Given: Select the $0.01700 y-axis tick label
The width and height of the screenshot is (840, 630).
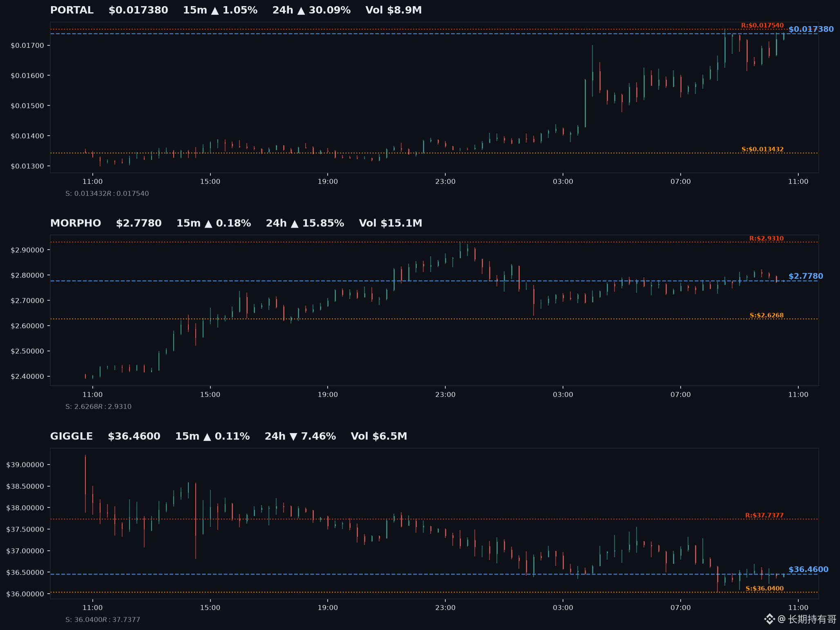Looking at the screenshot, I should point(27,45).
